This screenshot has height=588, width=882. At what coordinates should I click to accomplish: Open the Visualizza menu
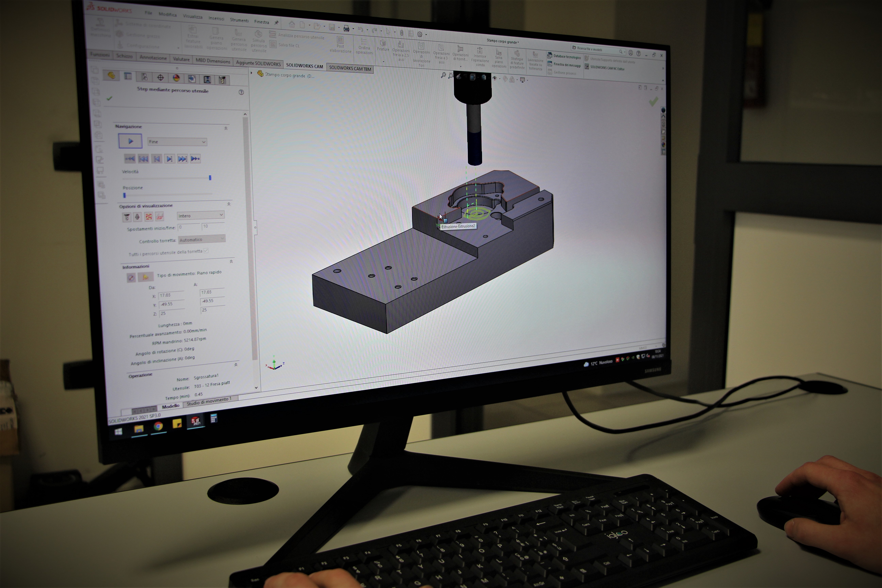pyautogui.click(x=193, y=17)
